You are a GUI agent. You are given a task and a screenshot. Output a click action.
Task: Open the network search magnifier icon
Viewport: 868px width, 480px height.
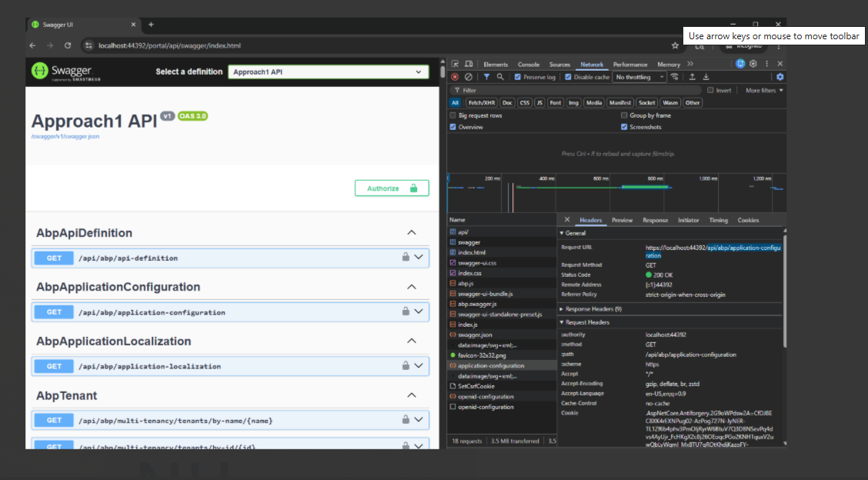click(x=500, y=77)
